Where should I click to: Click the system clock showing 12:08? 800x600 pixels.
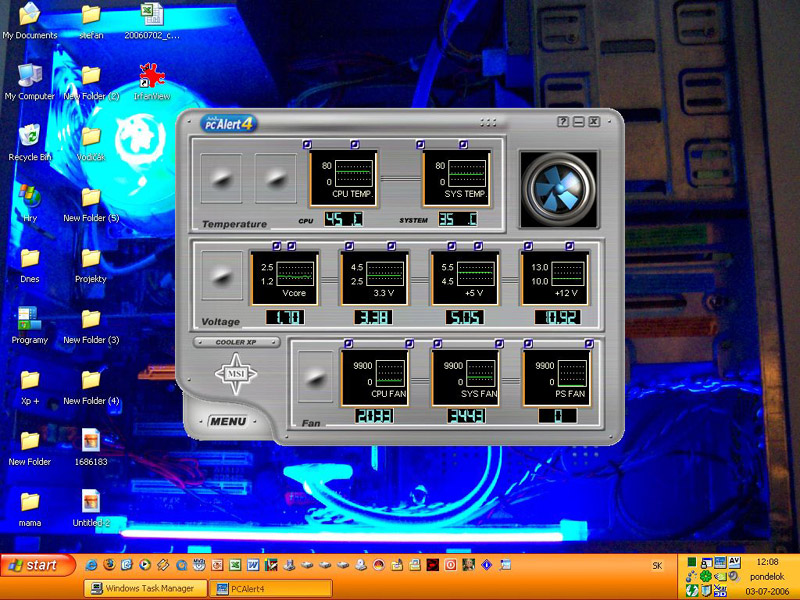point(767,562)
